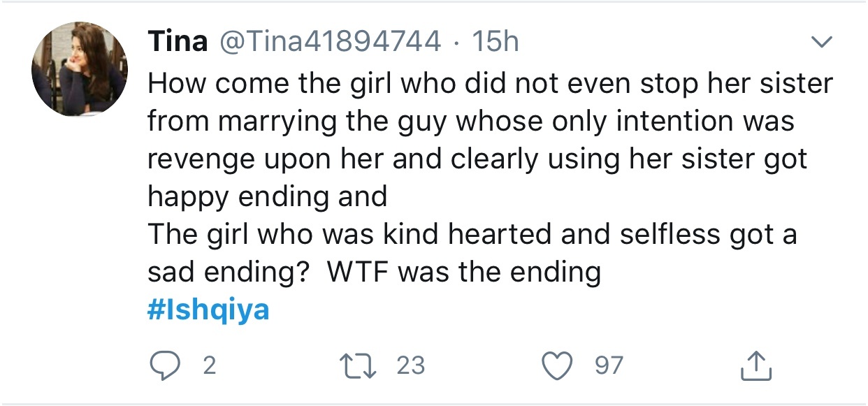Click the like count 97
868x406 pixels.
609,365
